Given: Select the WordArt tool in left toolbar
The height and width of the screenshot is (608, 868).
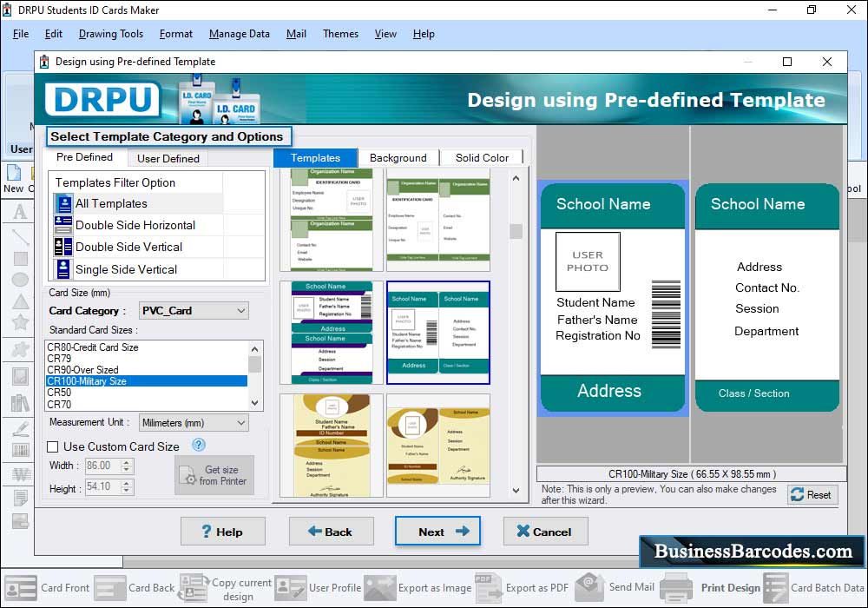Looking at the screenshot, I should [x=21, y=474].
